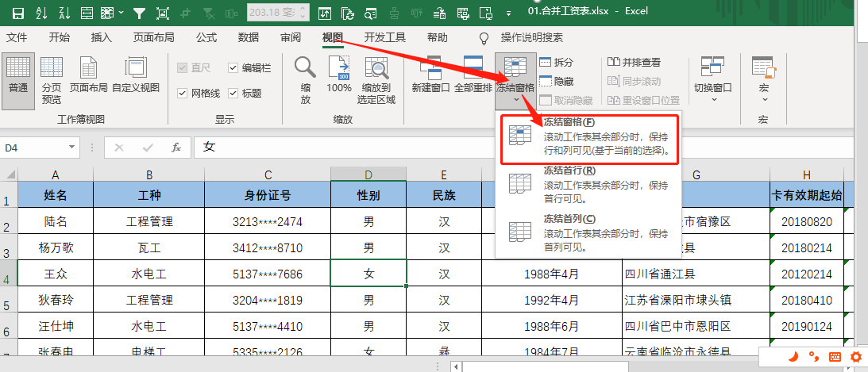
Task: Click the Select All corner triangle
Action: (x=10, y=174)
